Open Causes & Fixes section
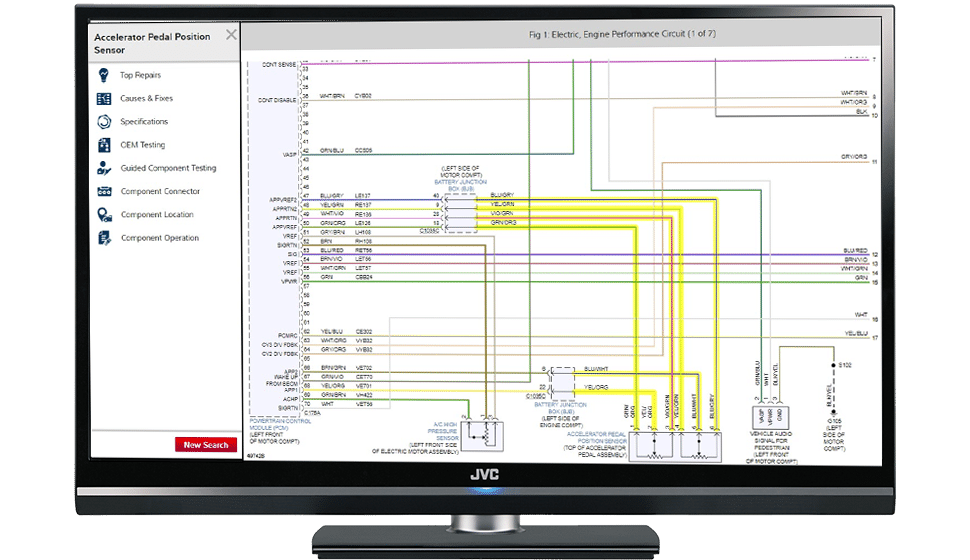The image size is (970, 560). click(x=147, y=98)
